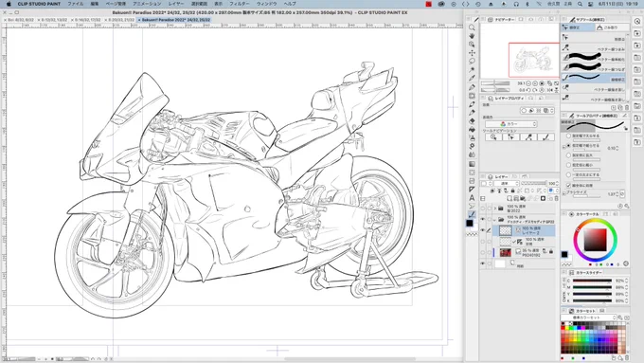Click navigator zoom in icon
The height and width of the screenshot is (363, 644).
tap(535, 83)
